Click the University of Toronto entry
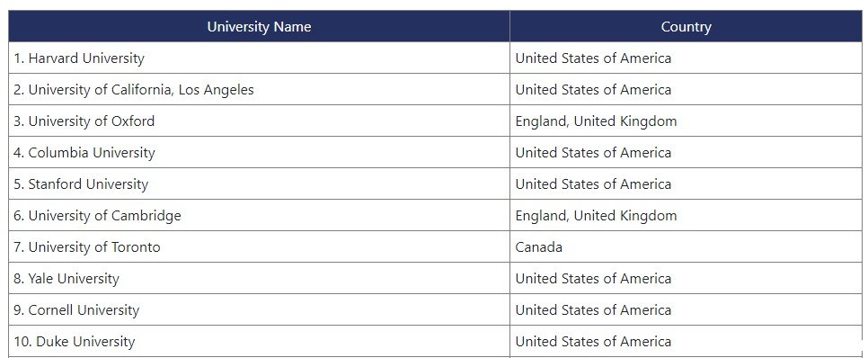The image size is (868, 358). point(259,246)
